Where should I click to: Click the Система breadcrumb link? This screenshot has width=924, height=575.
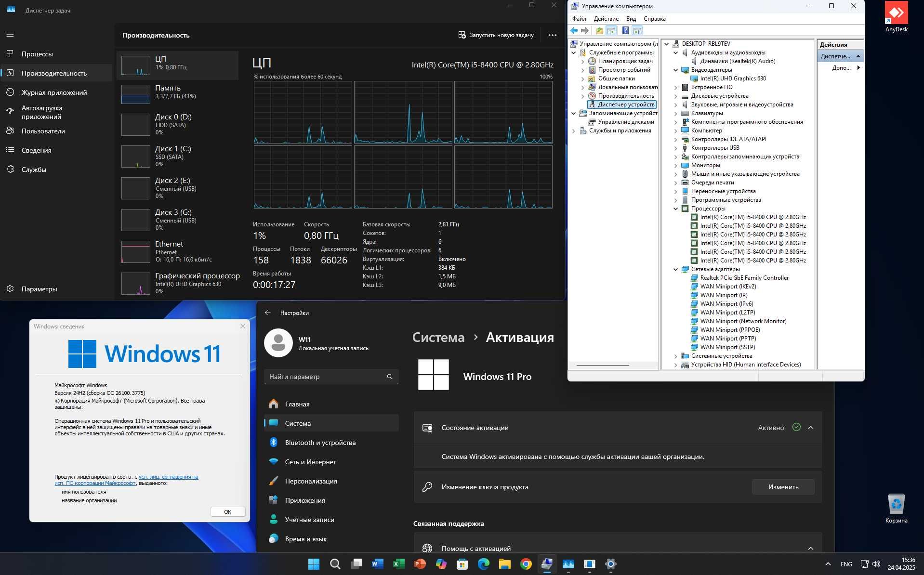[438, 337]
